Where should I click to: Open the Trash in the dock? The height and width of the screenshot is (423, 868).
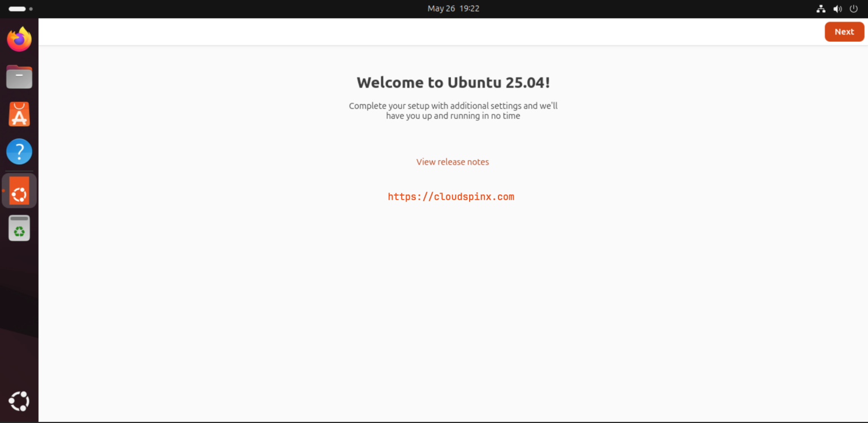coord(19,228)
